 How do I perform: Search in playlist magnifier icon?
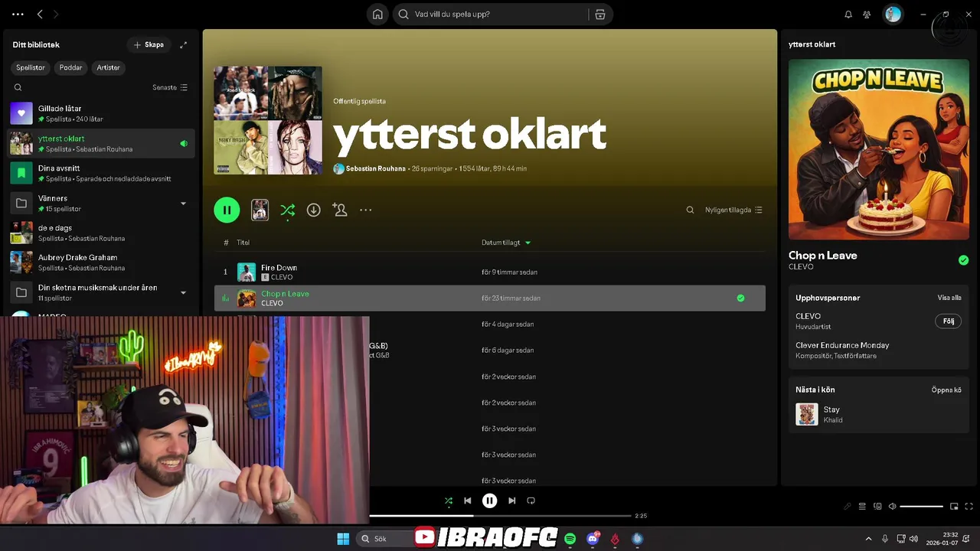tap(690, 210)
